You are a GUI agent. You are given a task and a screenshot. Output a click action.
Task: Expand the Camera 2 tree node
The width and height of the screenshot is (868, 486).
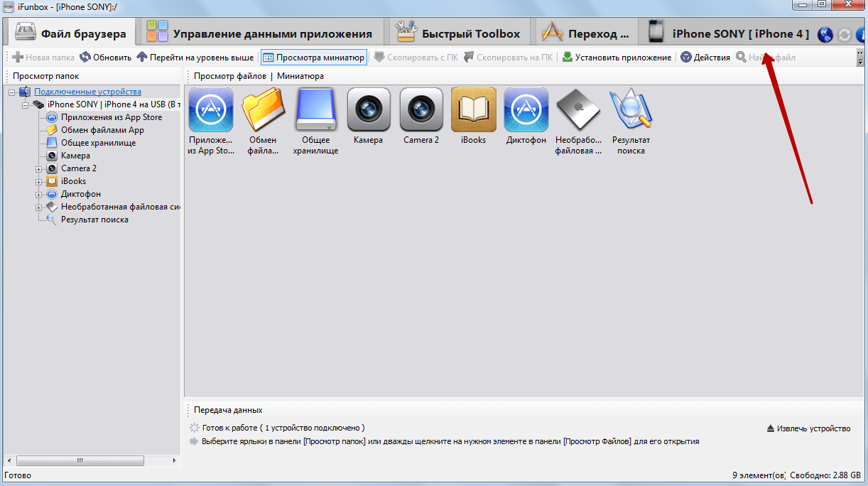[x=39, y=169]
